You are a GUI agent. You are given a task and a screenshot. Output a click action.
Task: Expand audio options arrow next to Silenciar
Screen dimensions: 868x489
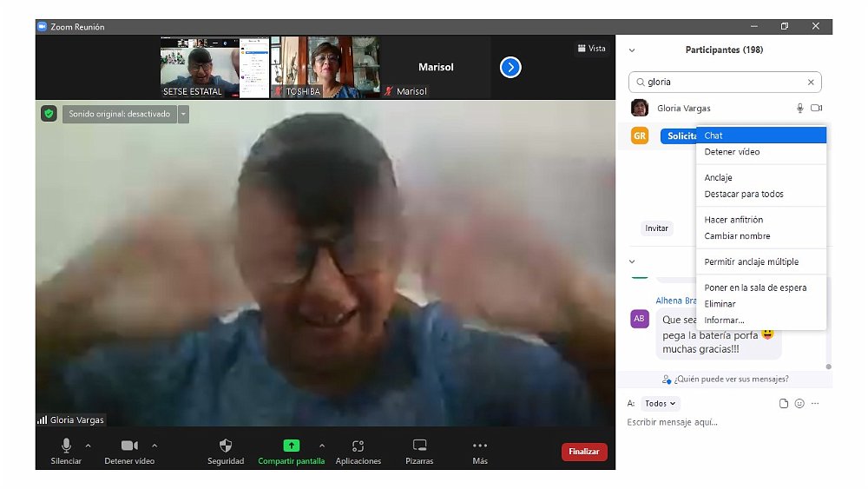tap(88, 446)
